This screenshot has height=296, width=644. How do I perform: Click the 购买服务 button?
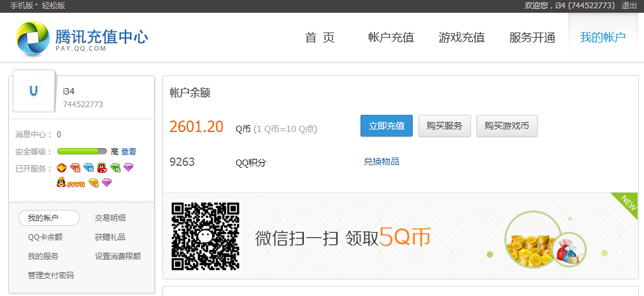pyautogui.click(x=445, y=126)
